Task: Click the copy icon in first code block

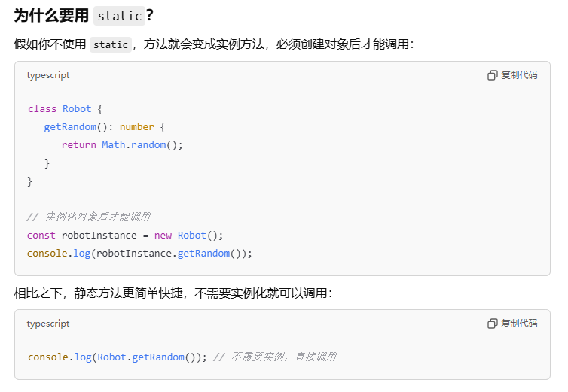Action: click(x=492, y=75)
